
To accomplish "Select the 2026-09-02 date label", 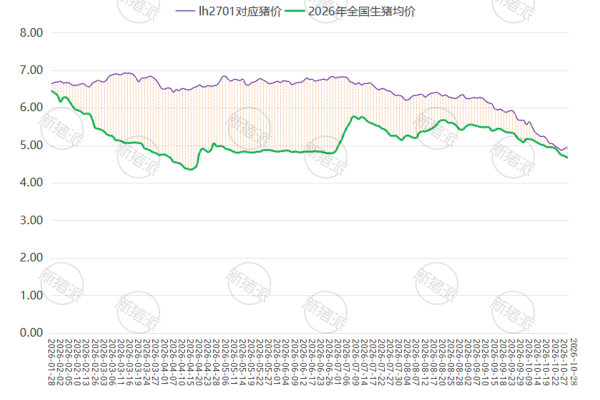I will 469,362.
